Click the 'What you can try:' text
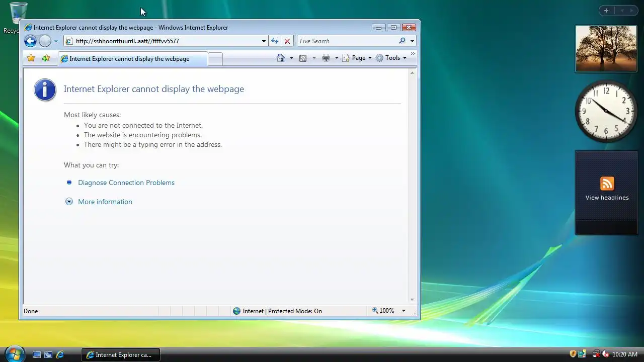This screenshot has height=362, width=644. pyautogui.click(x=92, y=165)
